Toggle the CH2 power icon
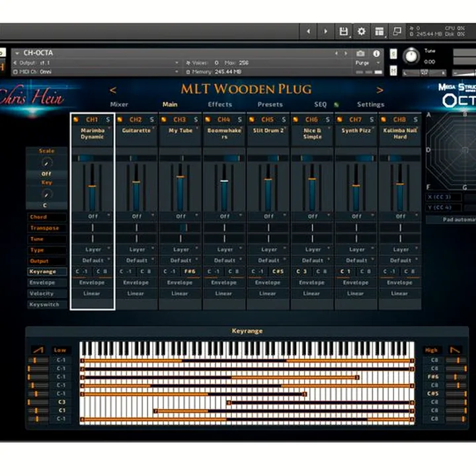This screenshot has height=476, width=476. (120, 120)
